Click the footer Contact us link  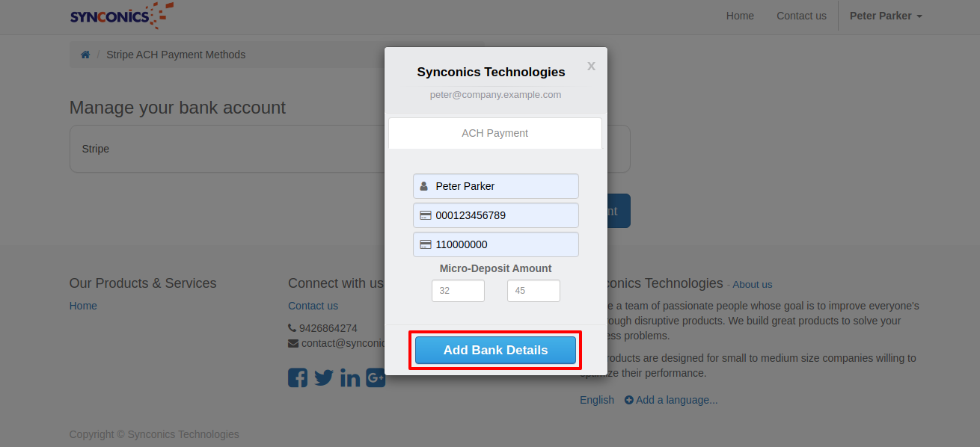[313, 306]
